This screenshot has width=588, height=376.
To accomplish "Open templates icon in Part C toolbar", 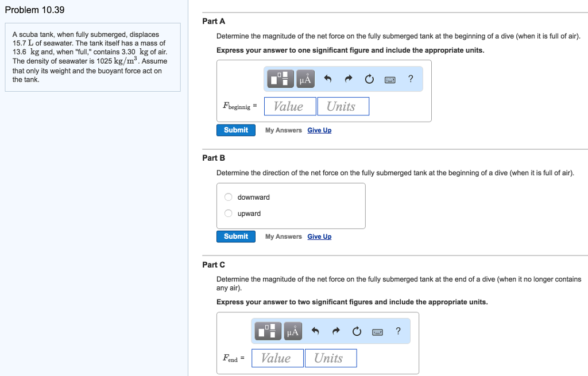I will pos(269,331).
